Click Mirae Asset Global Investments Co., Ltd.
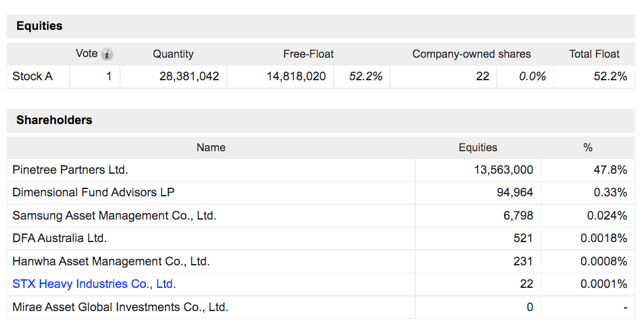The width and height of the screenshot is (644, 333). 120,307
